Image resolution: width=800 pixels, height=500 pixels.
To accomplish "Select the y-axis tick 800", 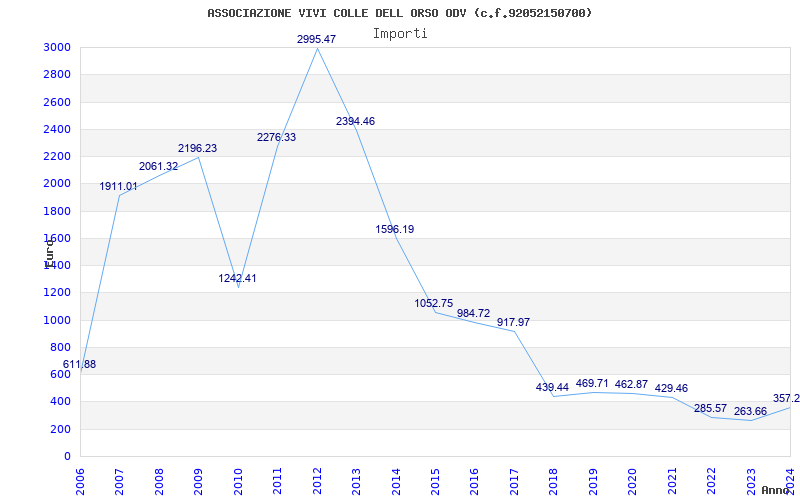I will (60, 347).
